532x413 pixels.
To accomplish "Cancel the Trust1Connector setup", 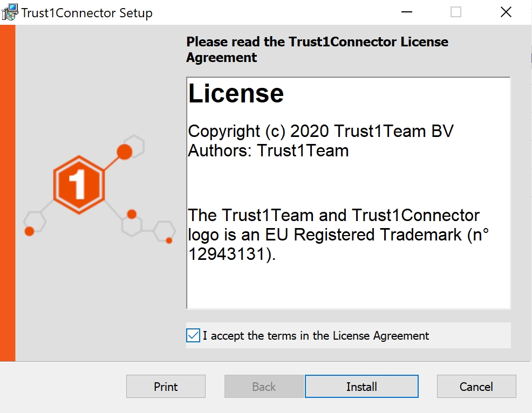I will pos(476,387).
